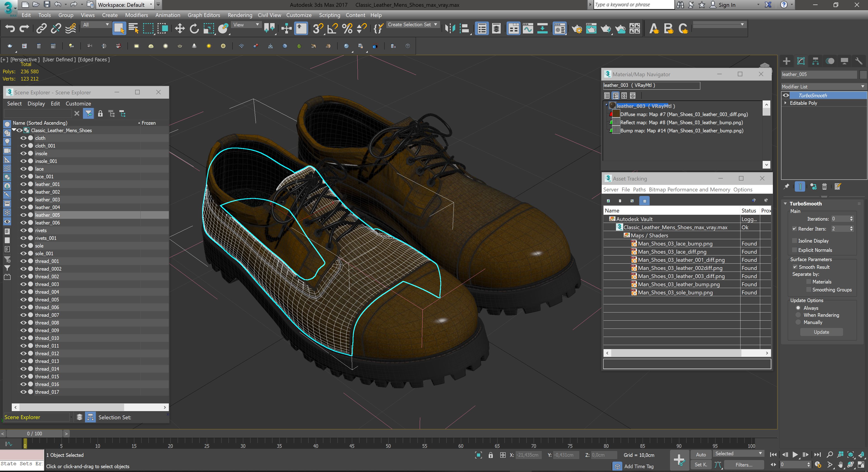
Task: Open the Material Editor icon
Action: [560, 29]
